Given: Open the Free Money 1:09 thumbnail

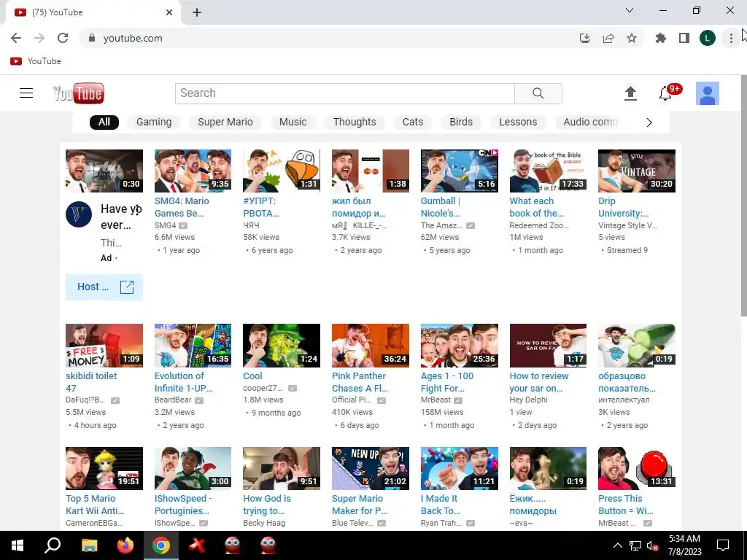Looking at the screenshot, I should point(104,345).
